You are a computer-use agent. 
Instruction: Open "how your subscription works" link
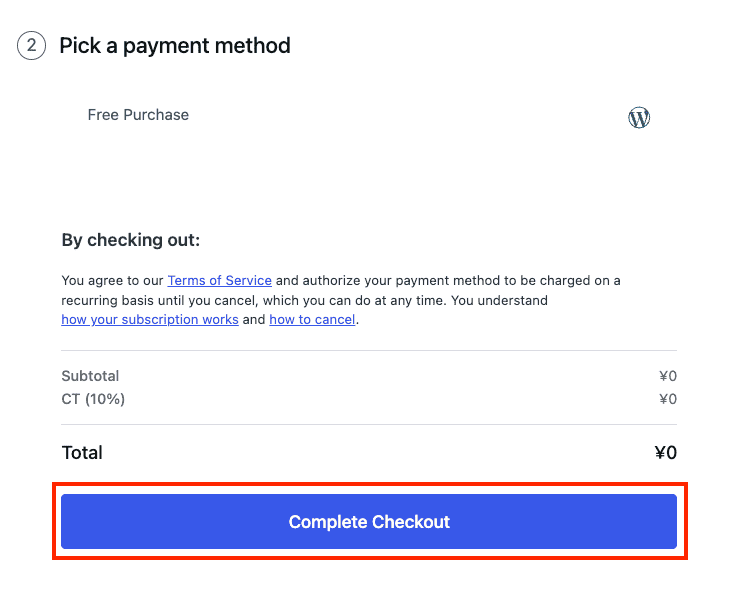tap(150, 320)
